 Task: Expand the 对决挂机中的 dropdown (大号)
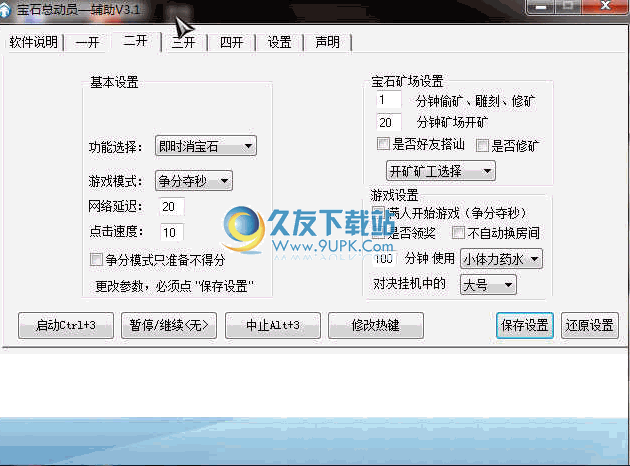coord(488,285)
